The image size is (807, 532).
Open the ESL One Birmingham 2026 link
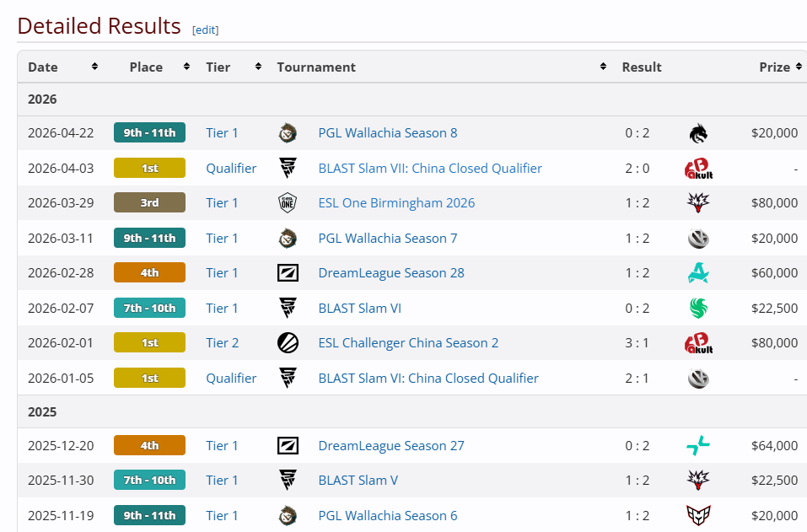396,203
